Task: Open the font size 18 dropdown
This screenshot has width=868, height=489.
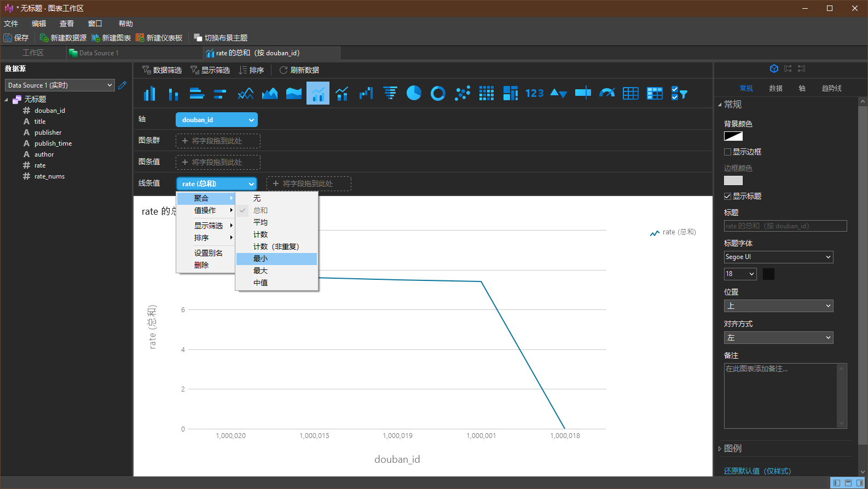Action: click(740, 274)
